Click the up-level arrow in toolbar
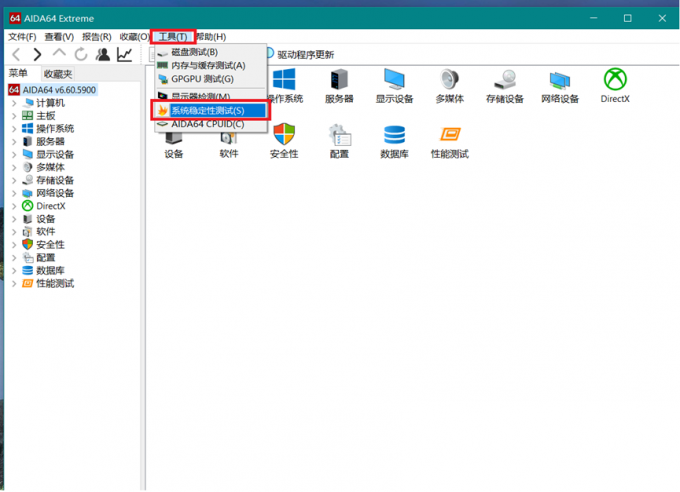The width and height of the screenshot is (680, 492). click(x=59, y=53)
